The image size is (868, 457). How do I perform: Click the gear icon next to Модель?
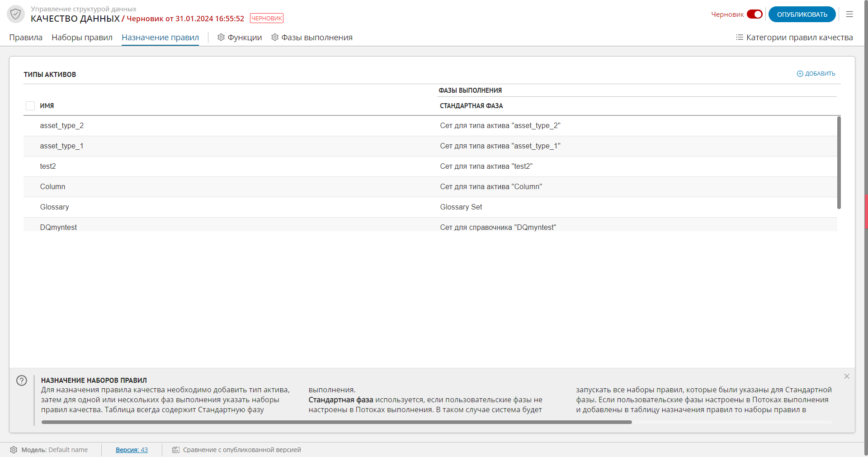tap(14, 450)
